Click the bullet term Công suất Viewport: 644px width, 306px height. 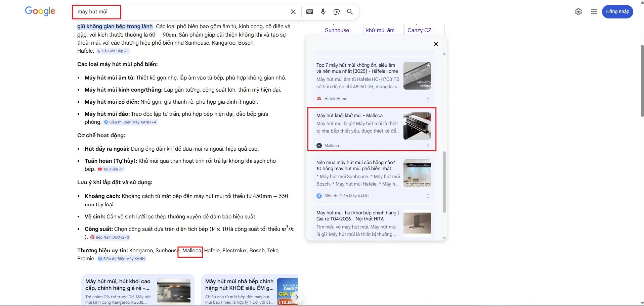pyautogui.click(x=99, y=229)
